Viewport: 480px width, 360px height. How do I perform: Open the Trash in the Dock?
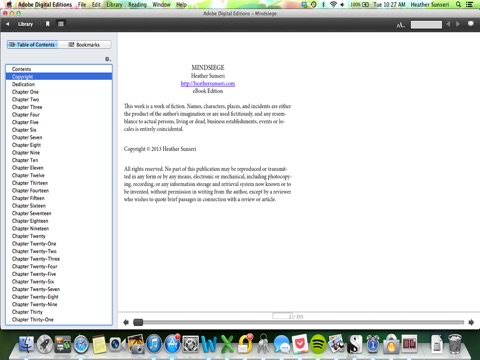pos(455,344)
